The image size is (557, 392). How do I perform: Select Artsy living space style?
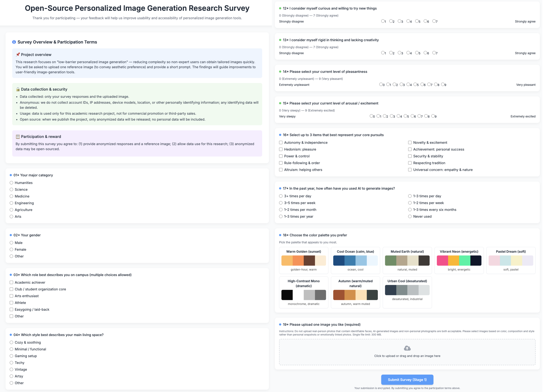[11, 376]
